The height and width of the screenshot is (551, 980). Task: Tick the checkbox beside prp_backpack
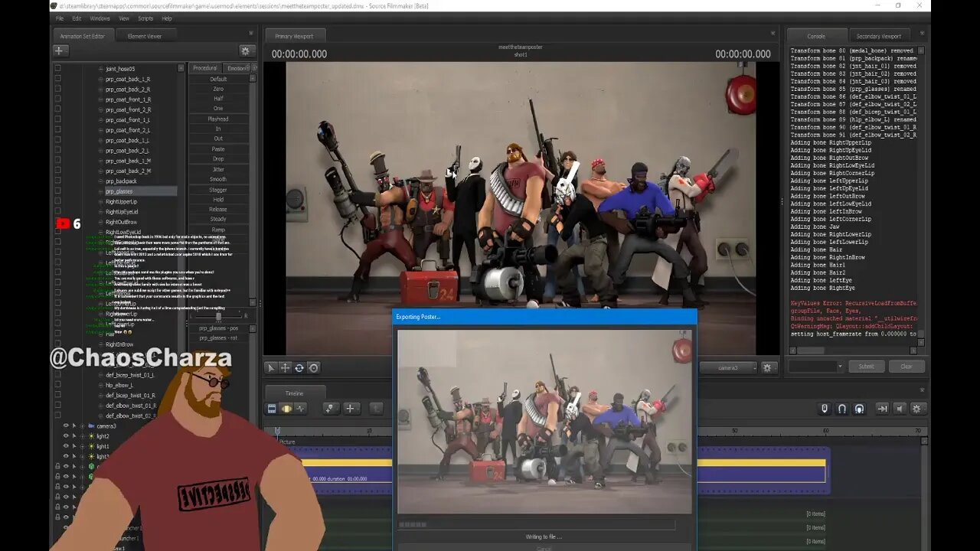57,181
